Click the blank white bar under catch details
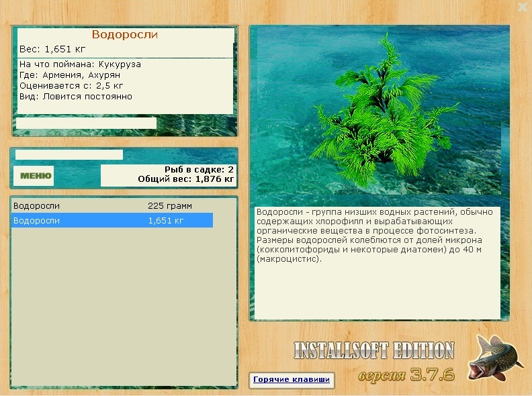The height and width of the screenshot is (396, 532). [86, 123]
